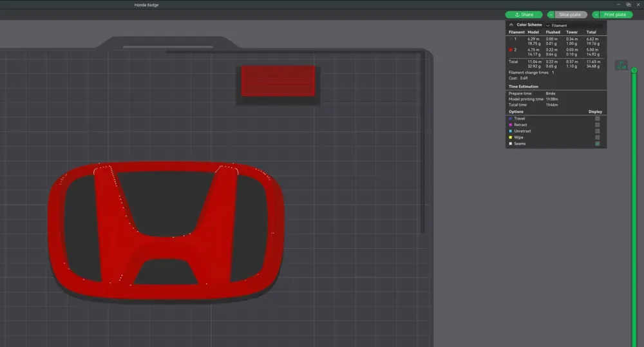
Task: Click the Travel legend color icon
Action: pyautogui.click(x=511, y=118)
